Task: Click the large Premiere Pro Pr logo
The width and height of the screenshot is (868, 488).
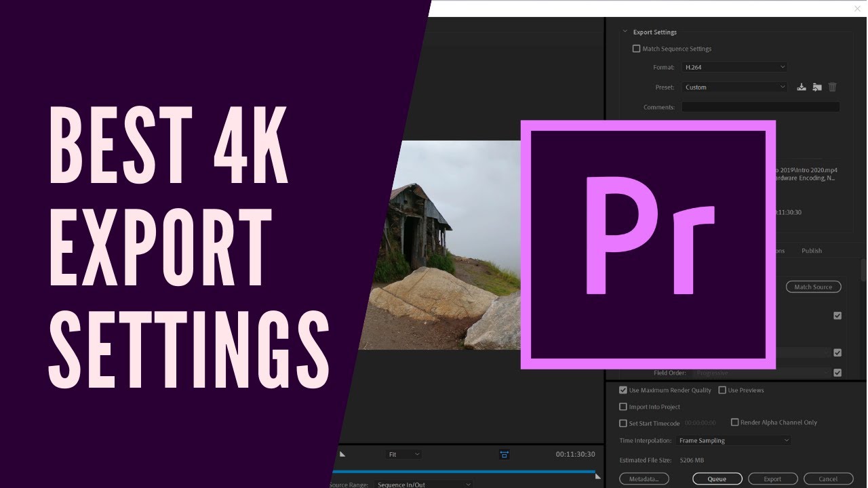Action: pos(648,245)
